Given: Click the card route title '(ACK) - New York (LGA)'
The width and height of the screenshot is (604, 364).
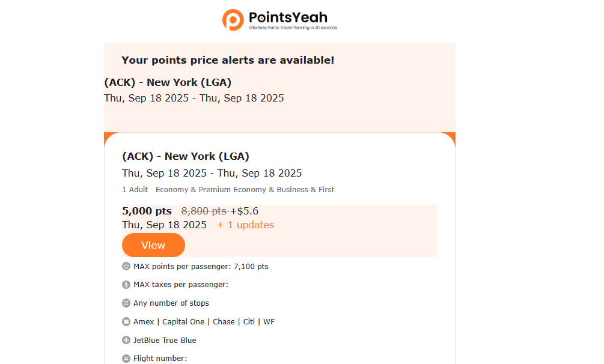Looking at the screenshot, I should (186, 157).
